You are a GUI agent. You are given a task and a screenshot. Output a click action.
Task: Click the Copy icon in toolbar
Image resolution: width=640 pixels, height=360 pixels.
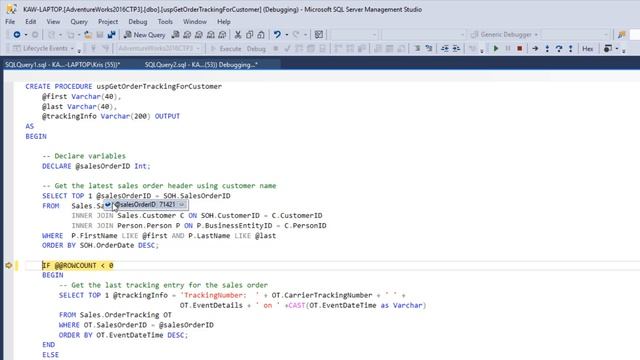(x=249, y=35)
